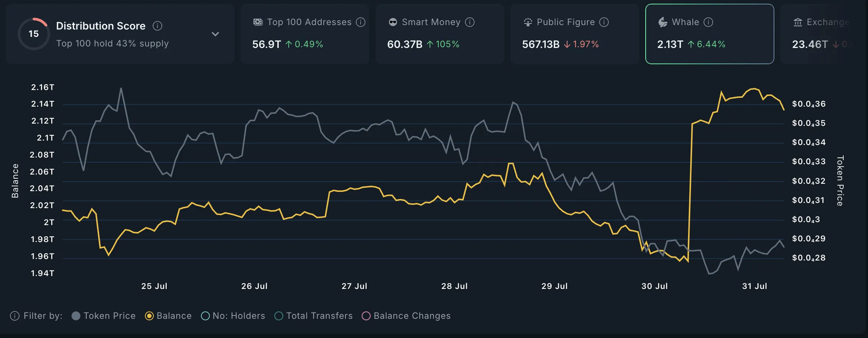This screenshot has width=868, height=338.
Task: Click the Smart Money info icon
Action: [470, 22]
